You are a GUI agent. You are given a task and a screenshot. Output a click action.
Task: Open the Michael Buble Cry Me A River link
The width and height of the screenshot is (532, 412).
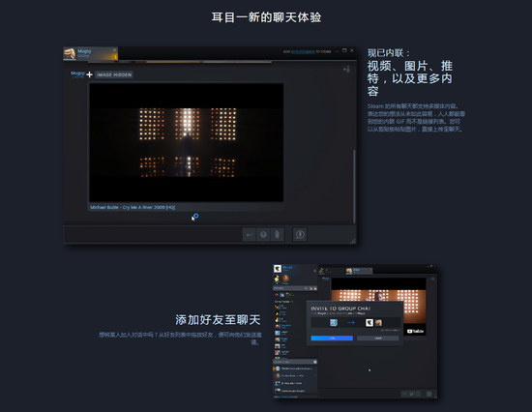tap(133, 207)
